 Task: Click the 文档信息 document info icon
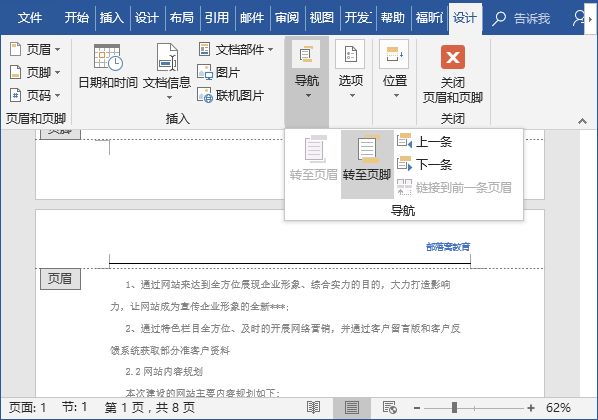[167, 57]
